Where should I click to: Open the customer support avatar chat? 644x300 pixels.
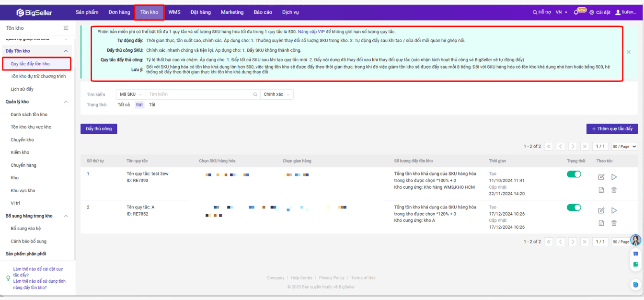click(635, 240)
